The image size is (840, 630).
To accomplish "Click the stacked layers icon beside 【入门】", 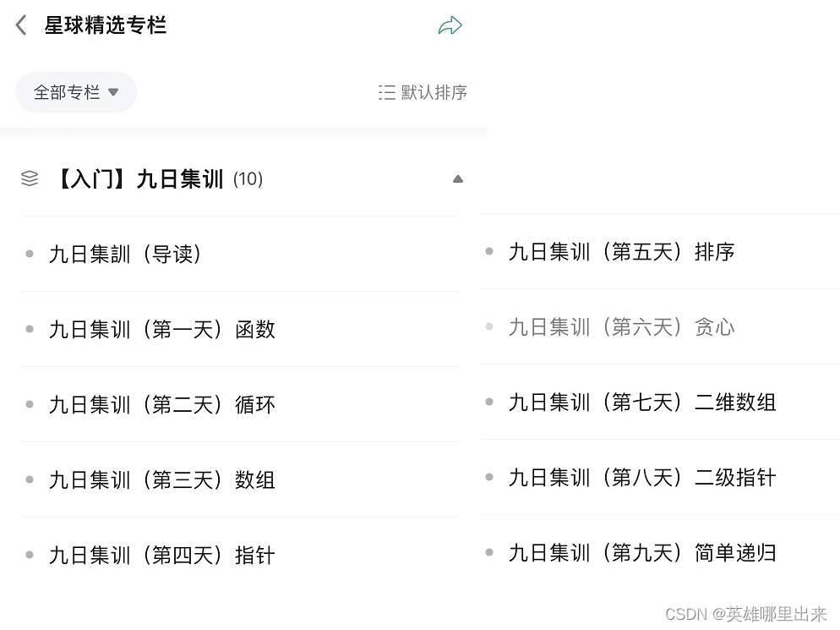I will click(x=30, y=178).
